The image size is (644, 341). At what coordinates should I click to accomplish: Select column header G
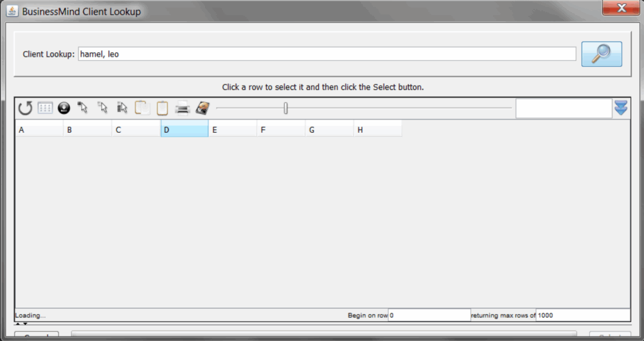(x=330, y=130)
